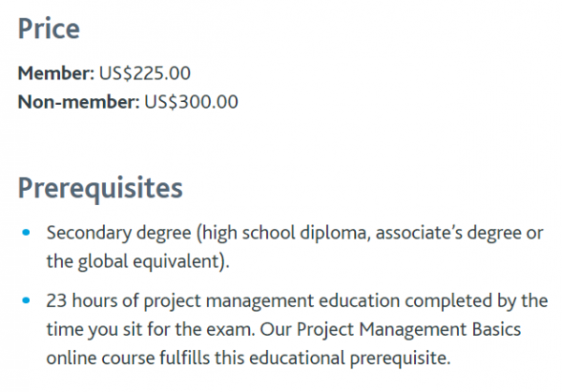Click the words online course

tap(98, 357)
